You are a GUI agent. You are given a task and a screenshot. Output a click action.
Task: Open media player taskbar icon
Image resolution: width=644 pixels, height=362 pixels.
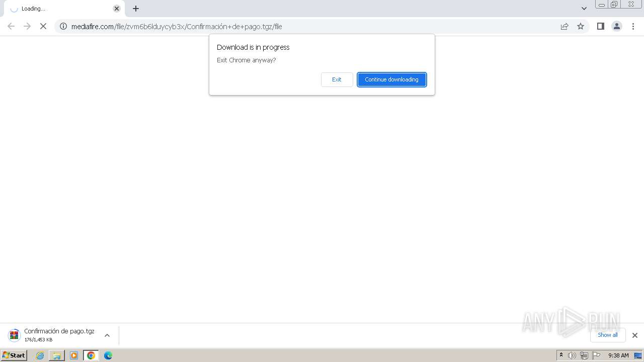pyautogui.click(x=74, y=355)
